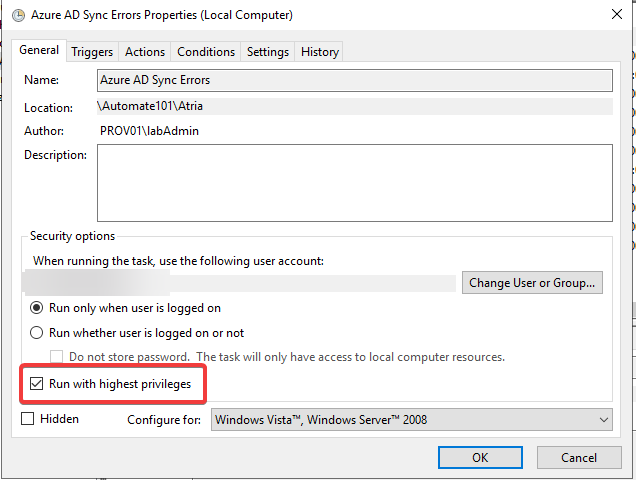Uncheck Run with highest privileges
Screen dimensions: 636x480
pos(37,384)
